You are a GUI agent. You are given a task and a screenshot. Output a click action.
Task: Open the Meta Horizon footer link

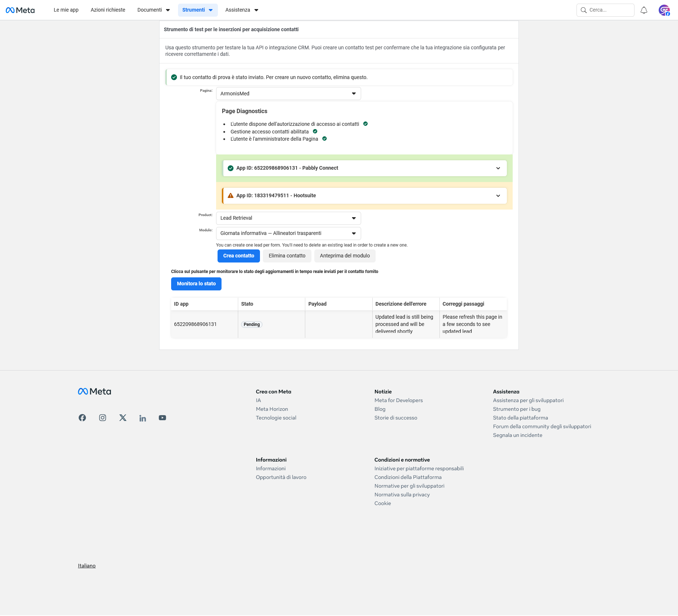[272, 409]
